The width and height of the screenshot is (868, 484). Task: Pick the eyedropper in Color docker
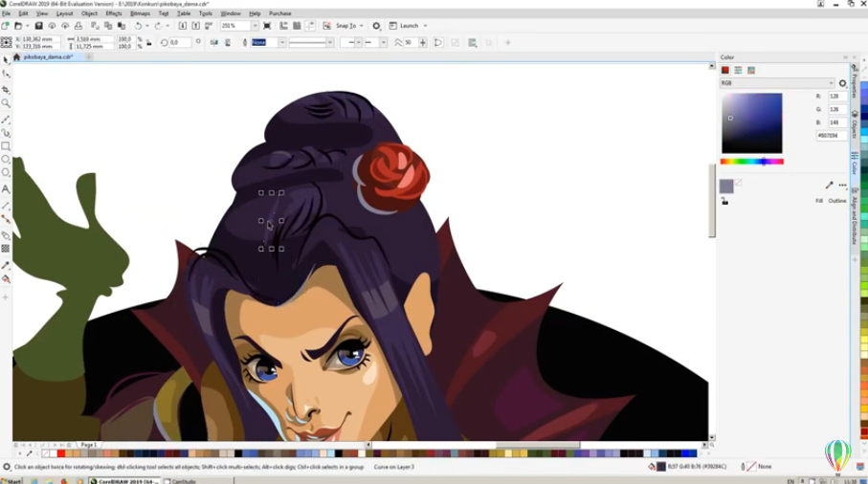point(829,186)
